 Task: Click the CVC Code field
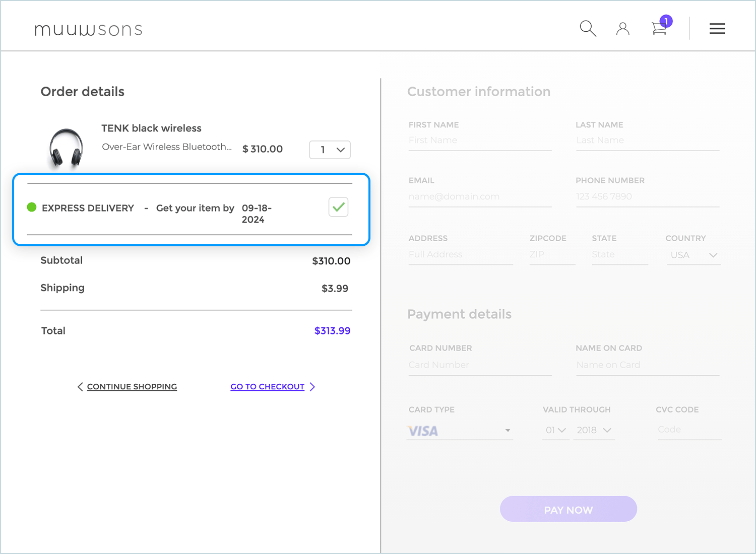[689, 430]
